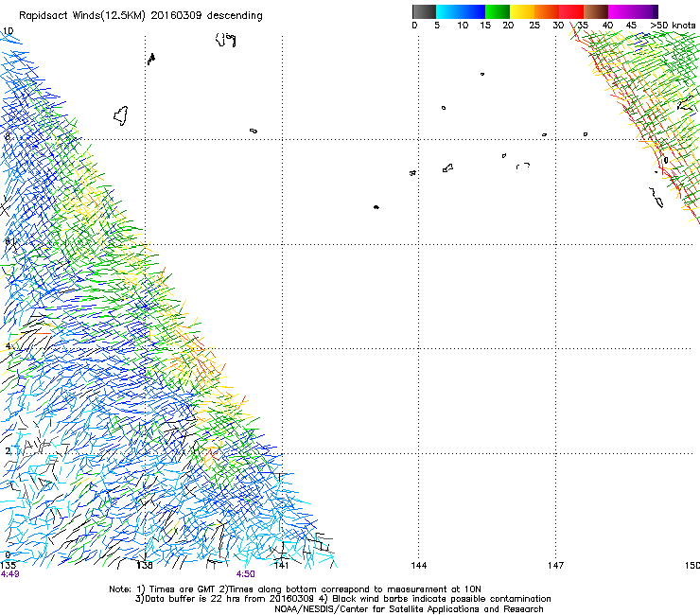Click the purple time label 4:49
The height and width of the screenshot is (615, 700).
pyautogui.click(x=9, y=574)
